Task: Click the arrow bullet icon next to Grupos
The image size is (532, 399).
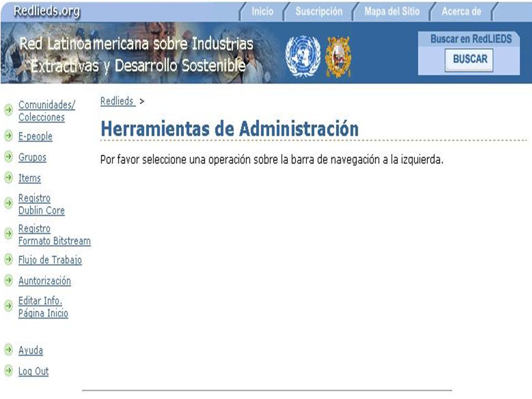Action: click(x=8, y=157)
